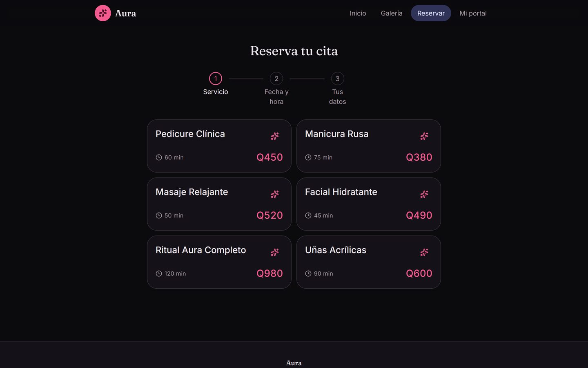This screenshot has height=368, width=588.
Task: Pick the Masaje Relajante service
Action: click(219, 204)
